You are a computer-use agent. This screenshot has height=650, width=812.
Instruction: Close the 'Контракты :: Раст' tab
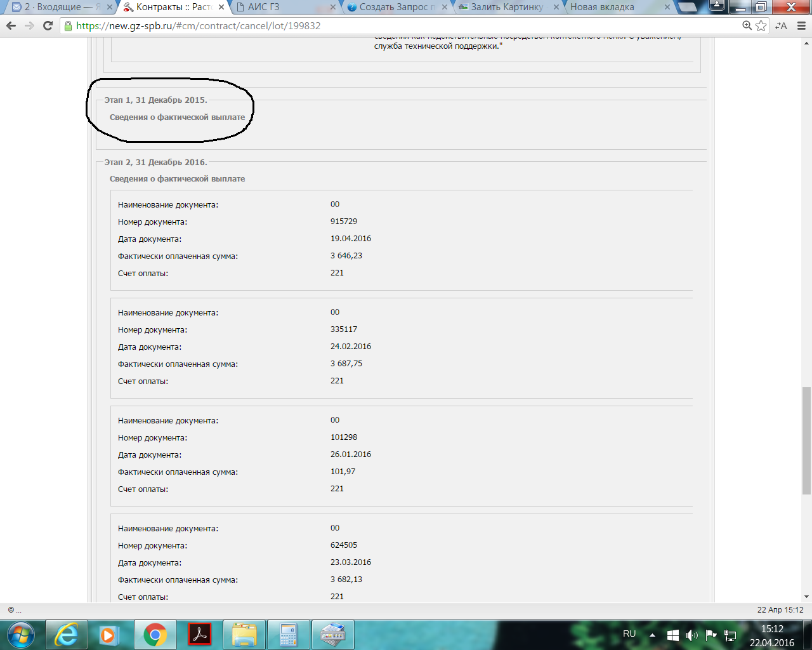click(x=221, y=8)
